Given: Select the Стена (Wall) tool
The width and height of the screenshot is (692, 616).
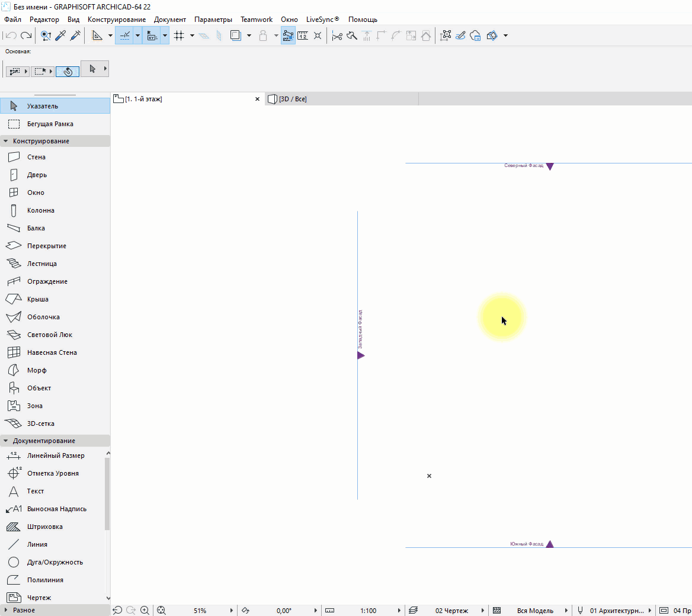Looking at the screenshot, I should click(36, 157).
